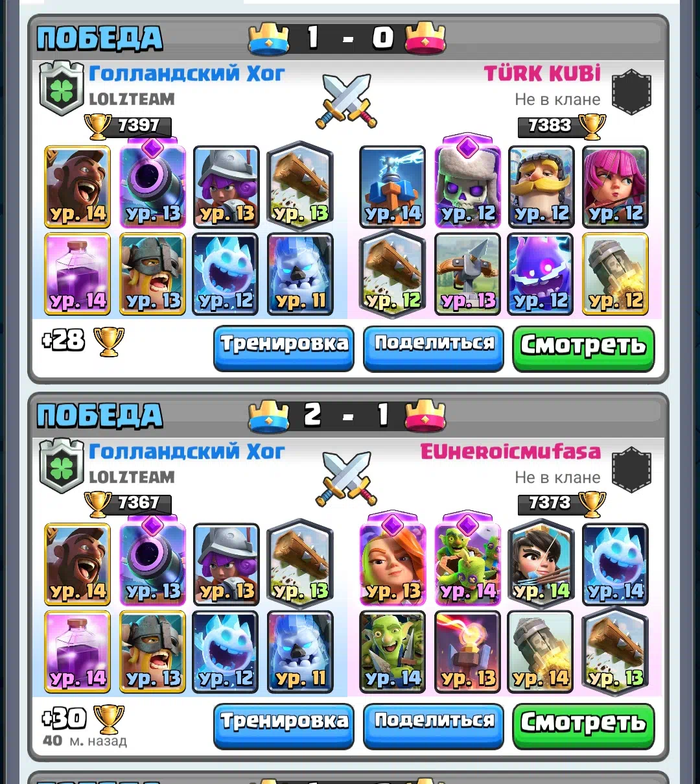Image resolution: width=700 pixels, height=784 pixels.
Task: Tap the Rage spell card in second battle
Action: coord(77,652)
